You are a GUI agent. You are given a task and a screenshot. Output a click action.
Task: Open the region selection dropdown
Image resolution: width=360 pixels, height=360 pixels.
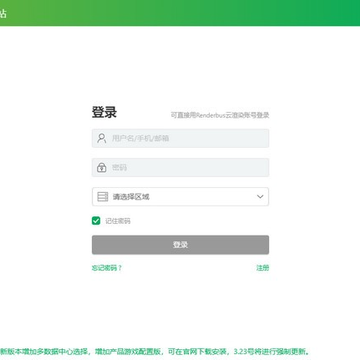[x=180, y=197]
